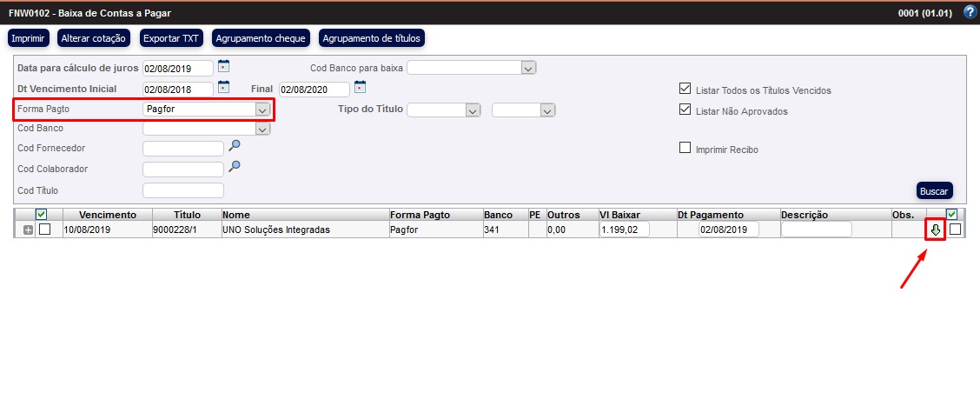Expand the first Tipo do Título dropdown
The height and width of the screenshot is (406, 980).
point(472,110)
